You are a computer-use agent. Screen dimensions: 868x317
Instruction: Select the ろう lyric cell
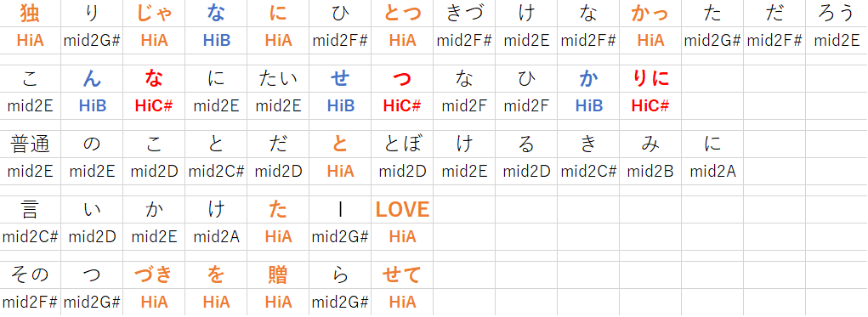tap(837, 14)
